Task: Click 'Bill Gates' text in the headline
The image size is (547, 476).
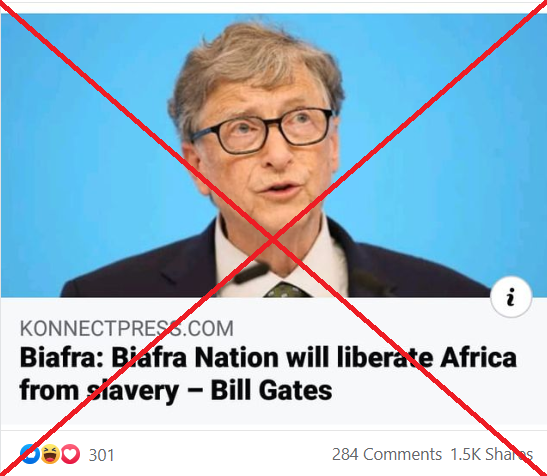Action: [271, 390]
